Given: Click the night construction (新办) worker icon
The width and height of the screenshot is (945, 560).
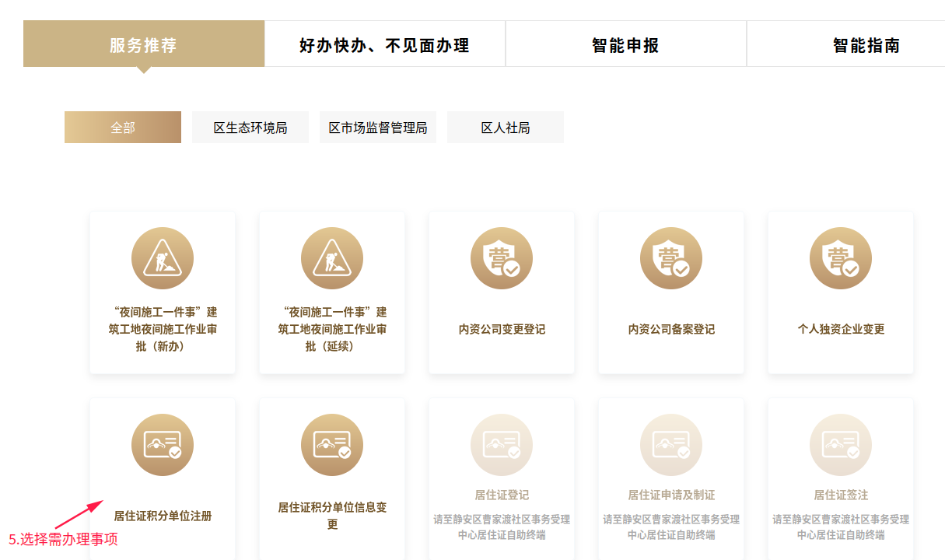Looking at the screenshot, I should [163, 258].
